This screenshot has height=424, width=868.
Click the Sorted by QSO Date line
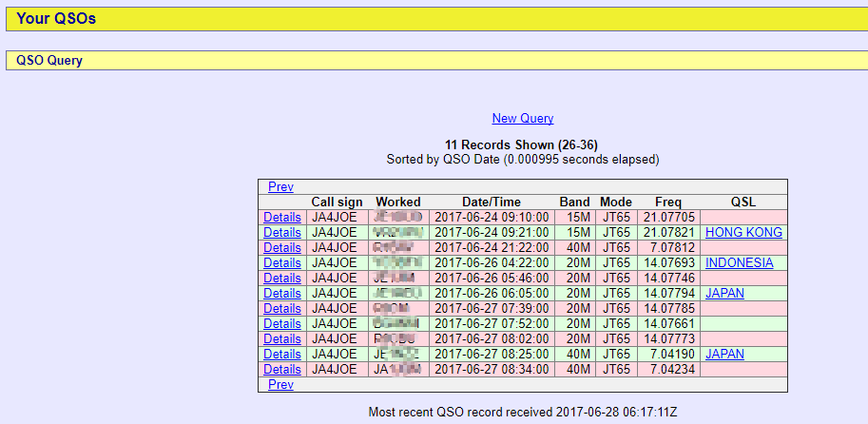click(x=523, y=160)
